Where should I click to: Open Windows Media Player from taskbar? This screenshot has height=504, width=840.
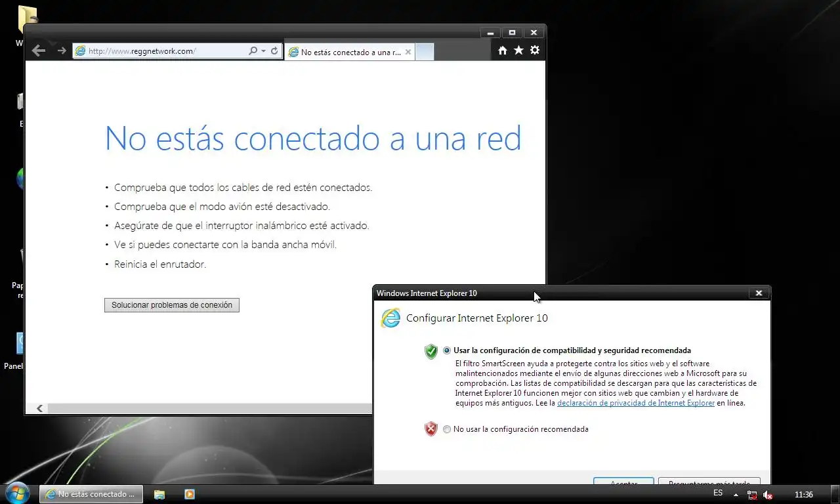click(x=189, y=494)
